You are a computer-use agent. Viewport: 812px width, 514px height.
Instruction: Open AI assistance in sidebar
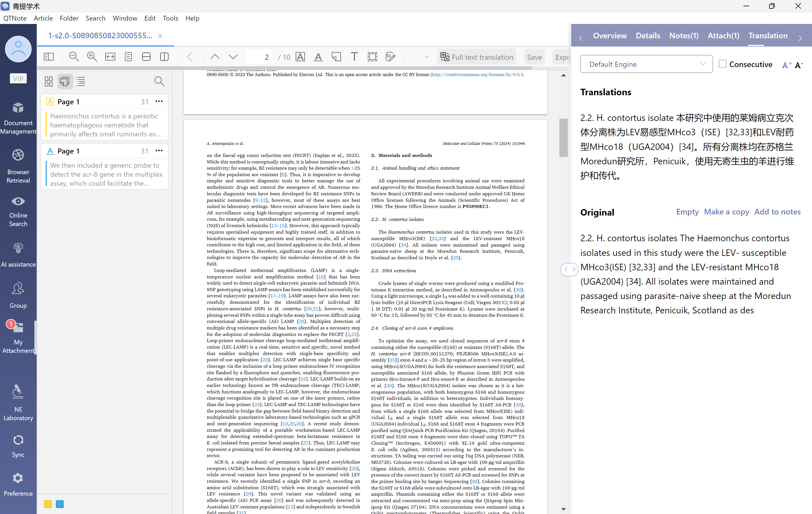[18, 254]
